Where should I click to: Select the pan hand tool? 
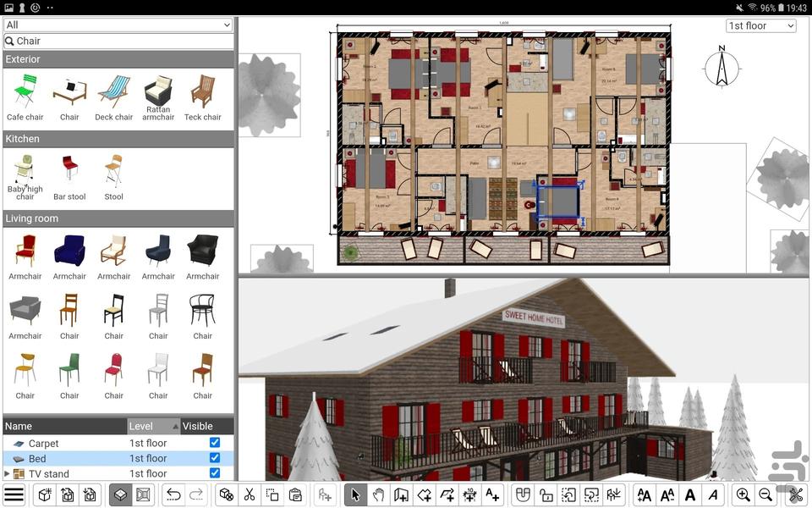378,494
